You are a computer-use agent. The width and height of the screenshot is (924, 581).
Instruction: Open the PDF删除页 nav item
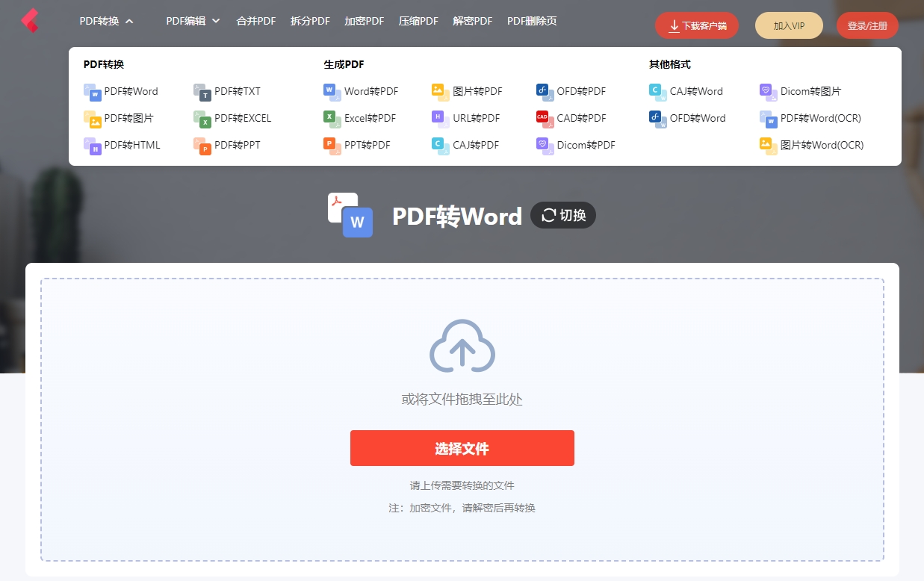pos(532,21)
